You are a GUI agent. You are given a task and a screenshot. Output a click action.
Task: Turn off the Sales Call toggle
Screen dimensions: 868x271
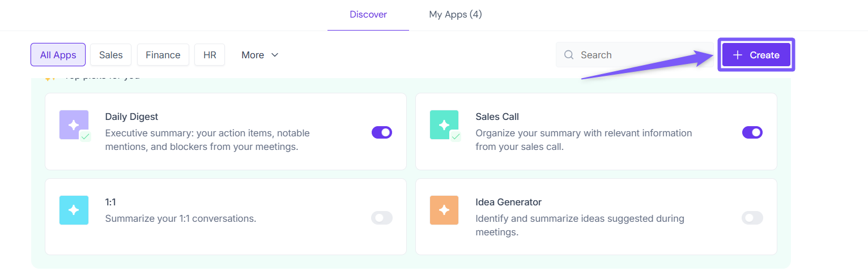click(x=752, y=132)
